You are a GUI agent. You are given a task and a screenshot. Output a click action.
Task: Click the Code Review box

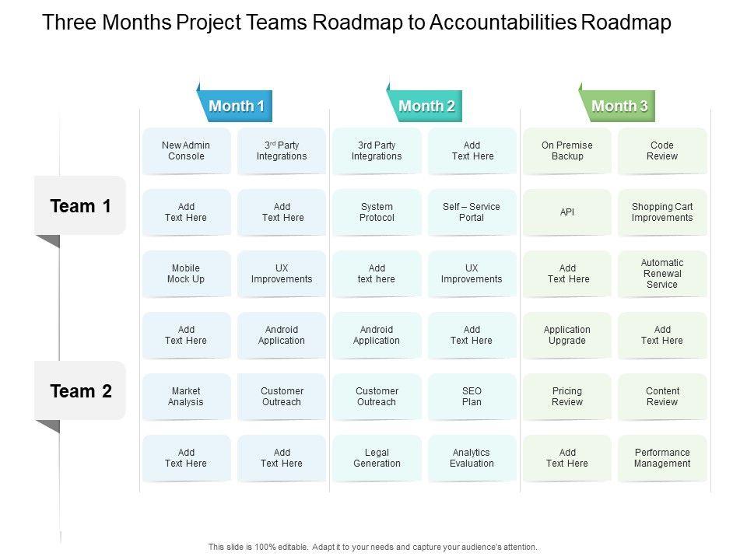tap(662, 151)
